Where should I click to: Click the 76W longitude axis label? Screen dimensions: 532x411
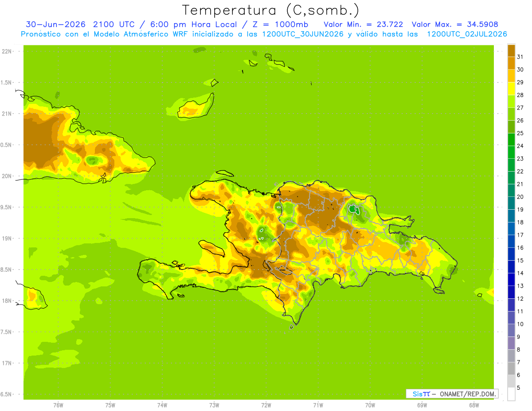click(x=58, y=405)
